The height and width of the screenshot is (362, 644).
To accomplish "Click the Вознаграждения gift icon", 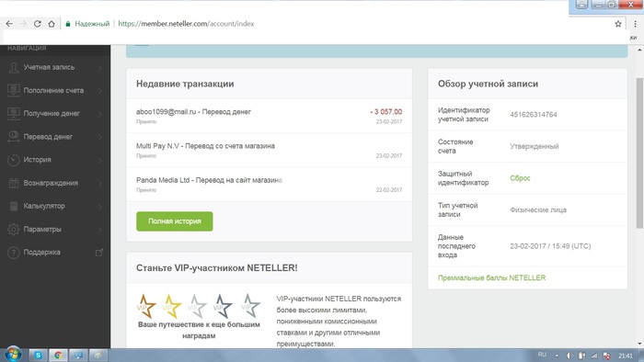I will point(14,183).
